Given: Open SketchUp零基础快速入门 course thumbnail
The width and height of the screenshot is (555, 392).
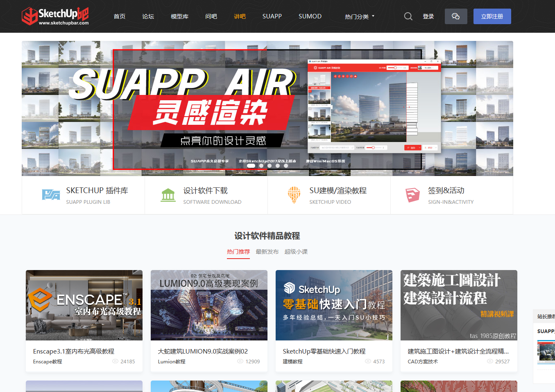Looking at the screenshot, I should (334, 305).
